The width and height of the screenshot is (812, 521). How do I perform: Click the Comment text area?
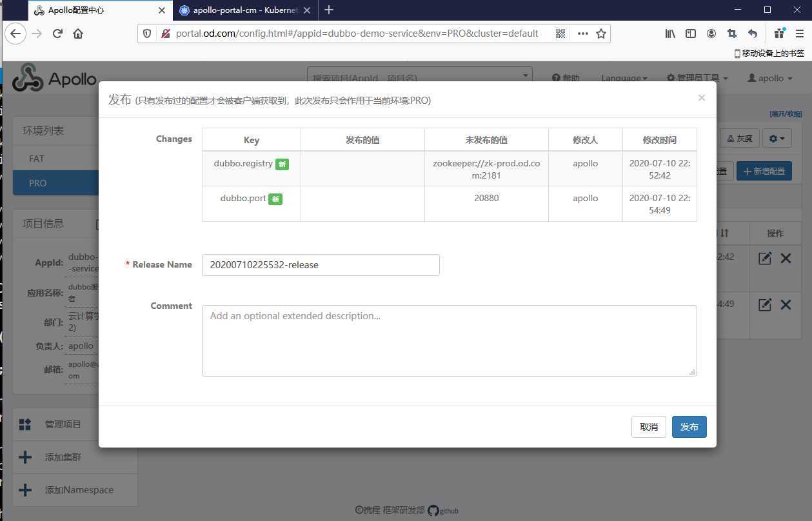tap(450, 340)
